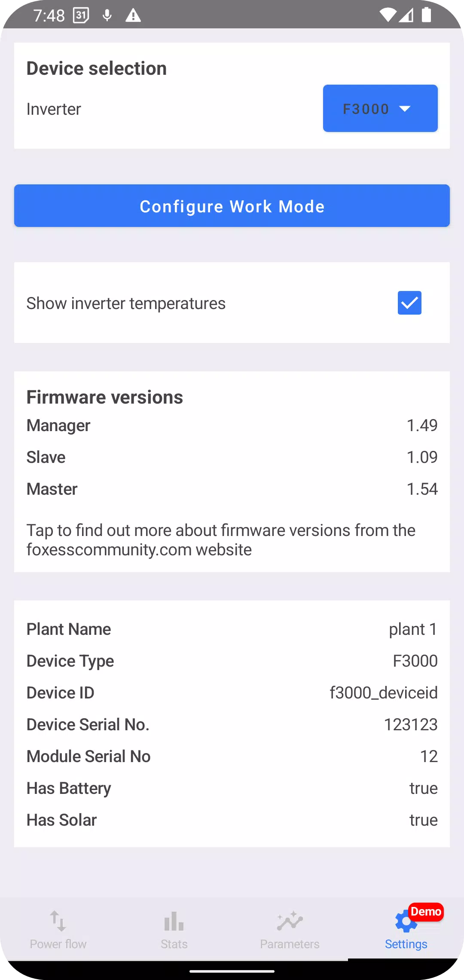Switch to the Stats tab
464x980 pixels.
174,928
